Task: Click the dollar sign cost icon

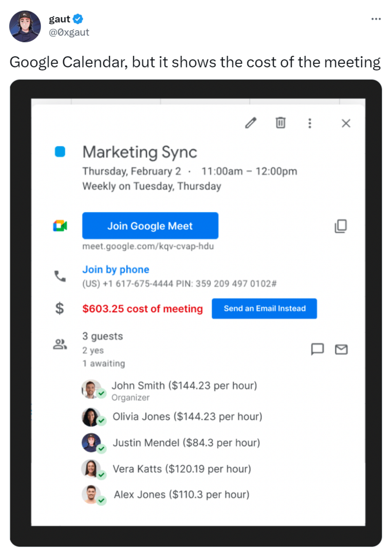Action: click(60, 308)
